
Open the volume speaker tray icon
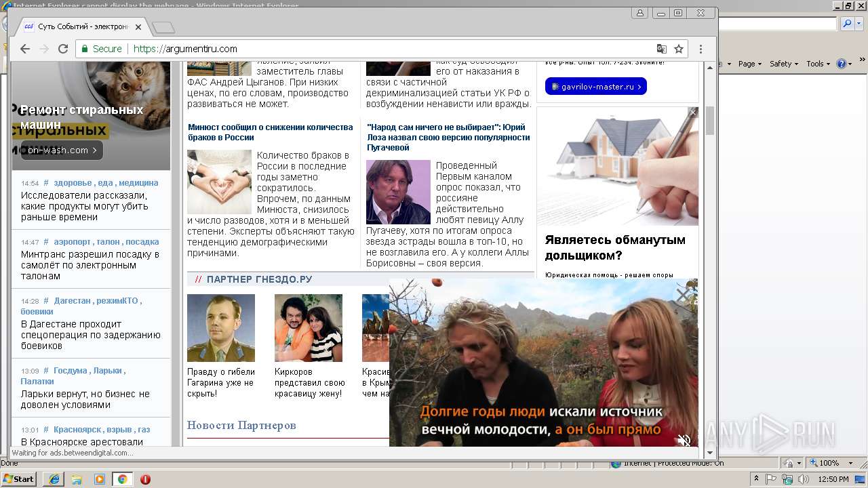tap(803, 479)
